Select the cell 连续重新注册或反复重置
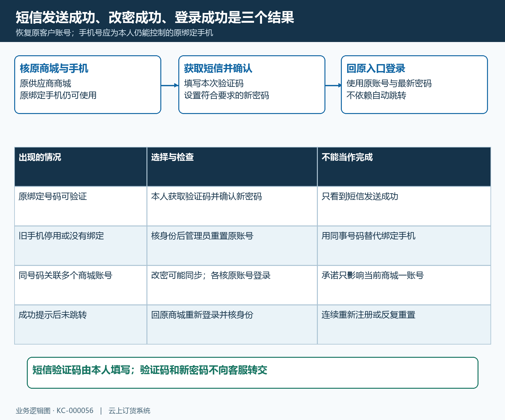 [404, 325]
